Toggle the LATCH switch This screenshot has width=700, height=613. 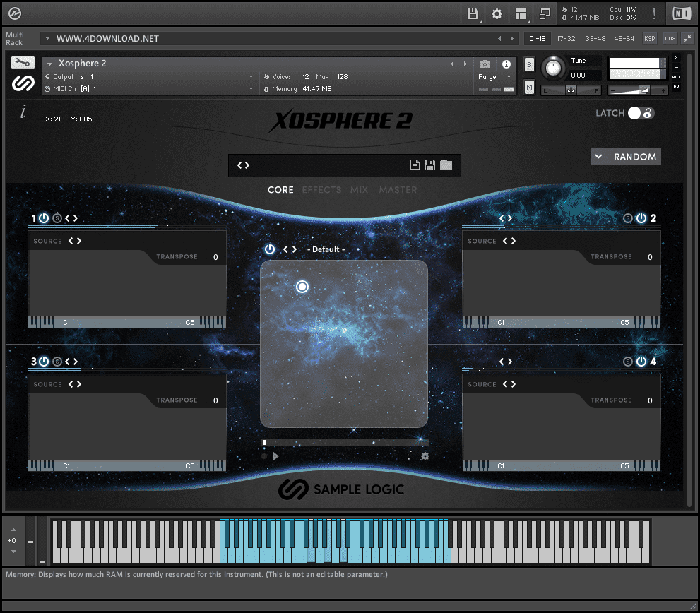click(x=641, y=113)
